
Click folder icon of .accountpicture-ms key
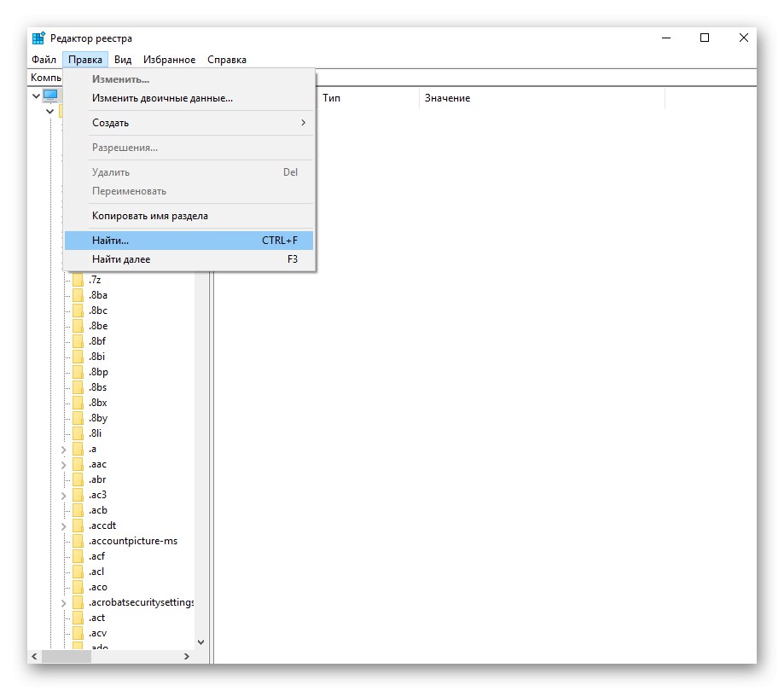tap(78, 541)
